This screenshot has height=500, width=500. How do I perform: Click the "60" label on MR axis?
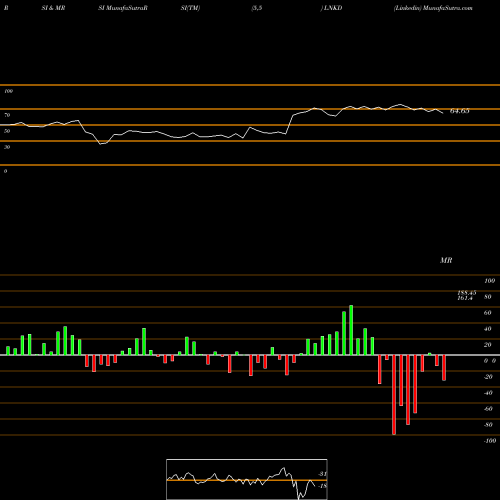488,313
